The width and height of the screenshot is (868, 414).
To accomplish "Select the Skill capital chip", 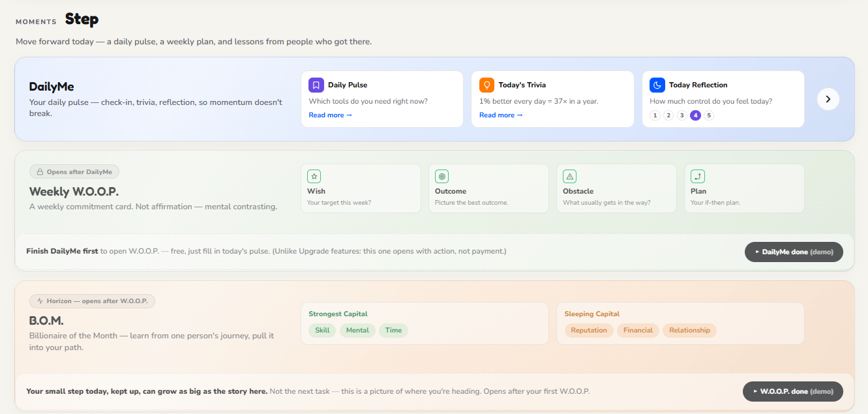I will point(322,331).
